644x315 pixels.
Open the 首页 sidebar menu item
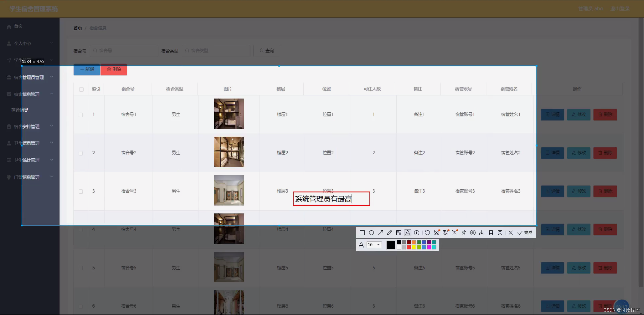tap(18, 26)
